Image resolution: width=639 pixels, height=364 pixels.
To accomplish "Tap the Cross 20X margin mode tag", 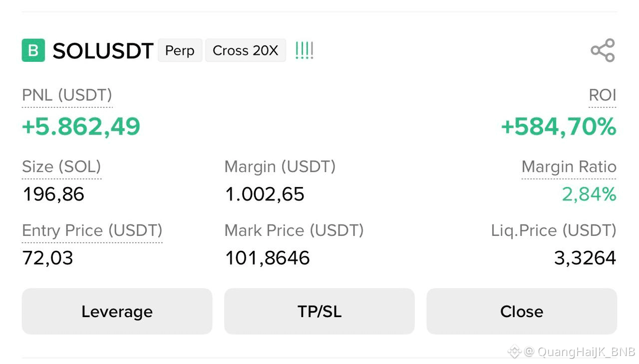I will click(x=246, y=50).
